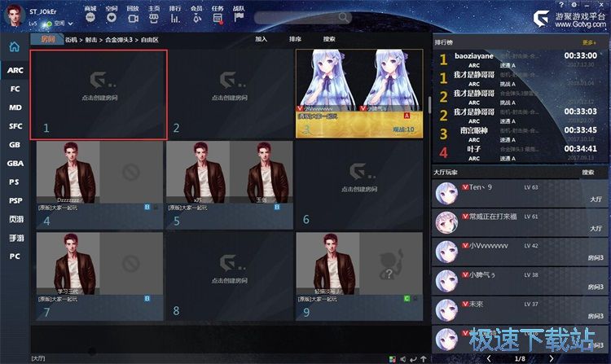Go to next page of lobby players

coord(551,358)
